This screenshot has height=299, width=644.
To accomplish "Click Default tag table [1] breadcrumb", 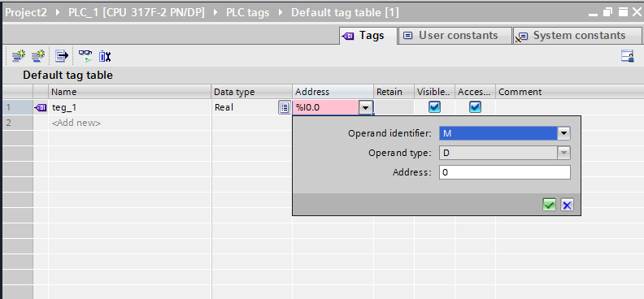I will click(345, 13).
